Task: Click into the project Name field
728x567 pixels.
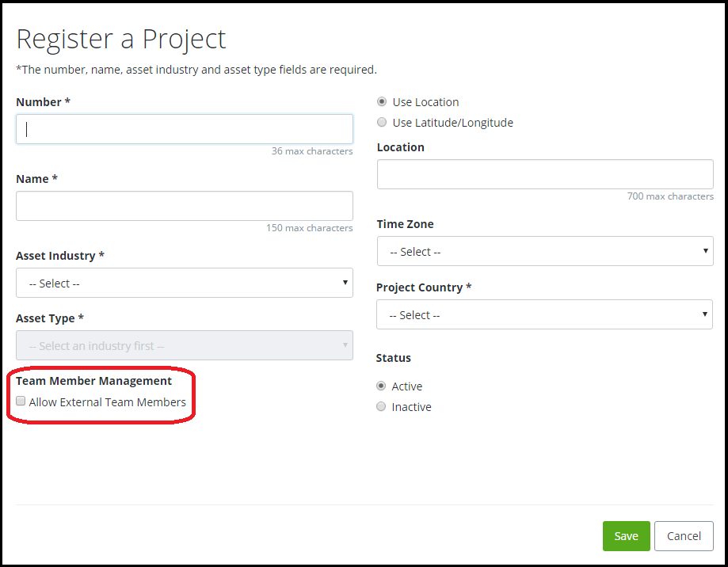Action: click(185, 206)
